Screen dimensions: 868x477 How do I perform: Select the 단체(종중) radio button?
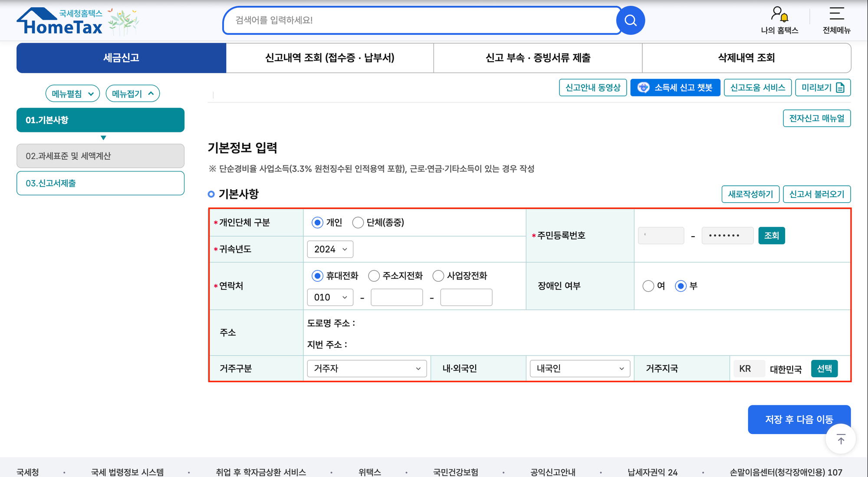click(358, 223)
